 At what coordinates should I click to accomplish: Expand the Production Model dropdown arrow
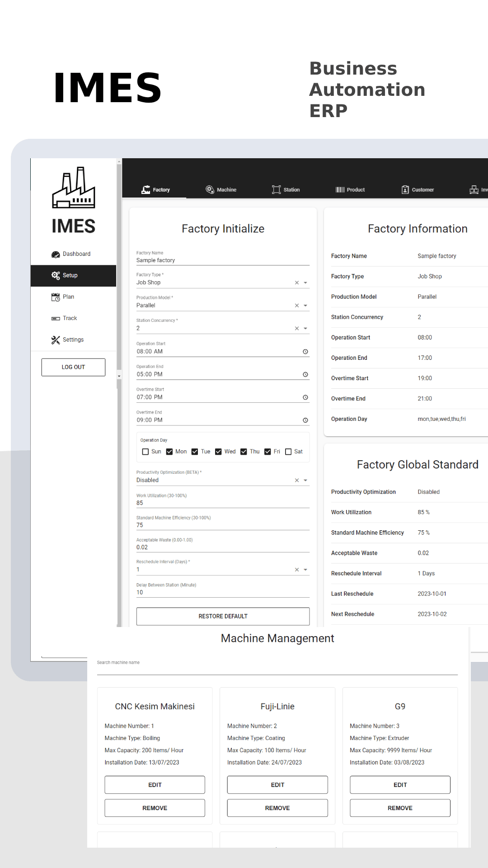(x=305, y=306)
